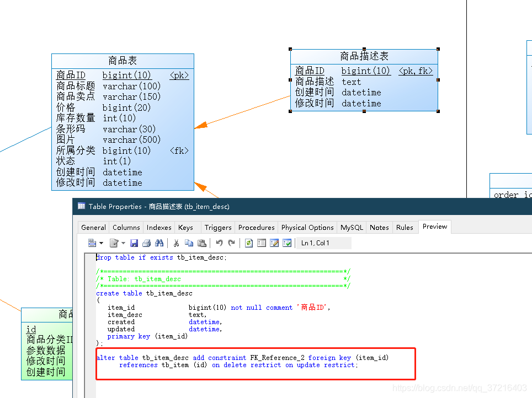Click 'references tb_item (id)' SQL line
Screen dimensions: 532x398
pos(238,365)
